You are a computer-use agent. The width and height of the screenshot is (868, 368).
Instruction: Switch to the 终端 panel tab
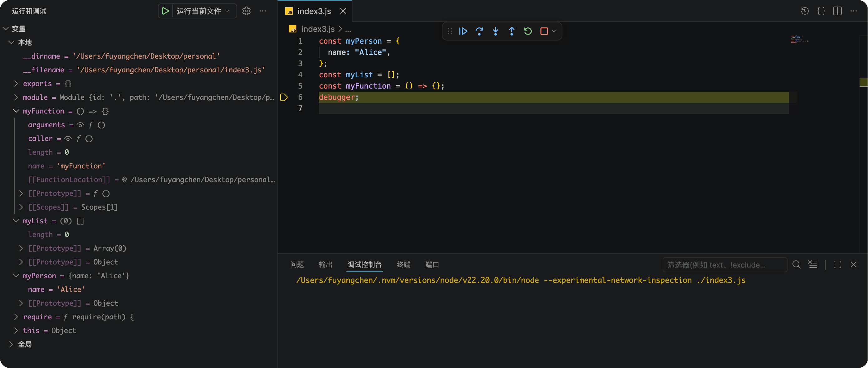(x=404, y=265)
